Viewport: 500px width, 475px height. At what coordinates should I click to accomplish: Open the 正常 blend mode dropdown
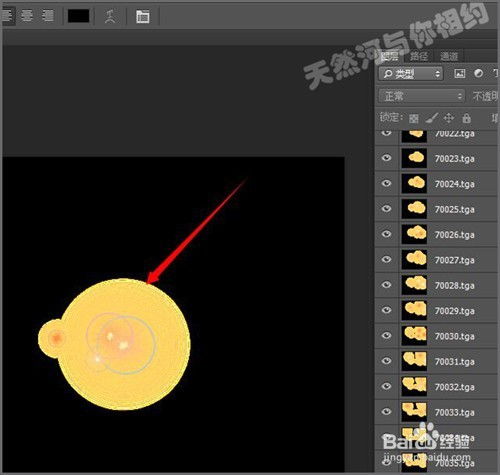[x=422, y=96]
